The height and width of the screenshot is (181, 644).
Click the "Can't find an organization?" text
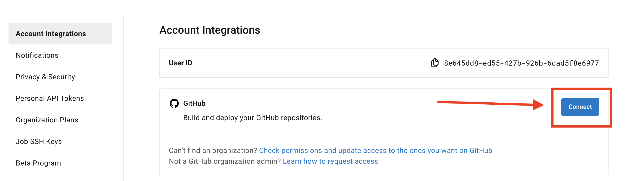point(213,150)
